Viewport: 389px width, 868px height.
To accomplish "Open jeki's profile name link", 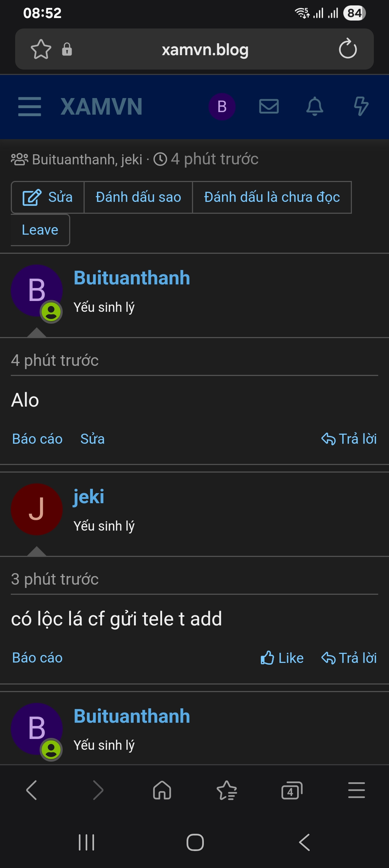I will pos(89,497).
